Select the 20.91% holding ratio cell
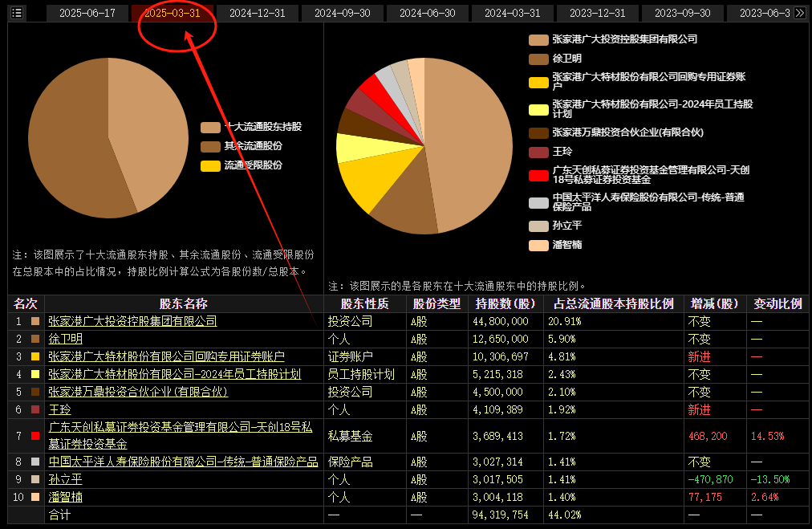 click(x=564, y=321)
